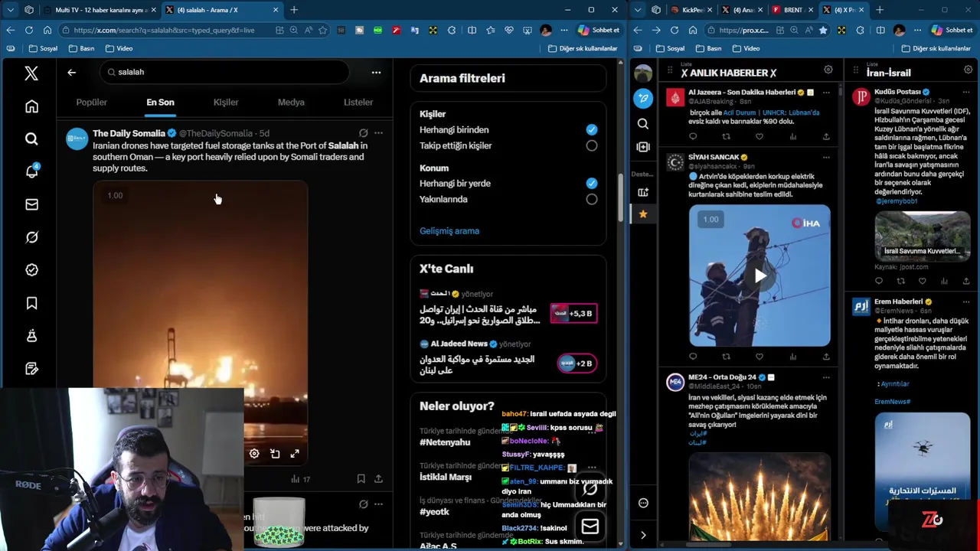Switch to Medya search tab
This screenshot has height=551, width=980.
point(291,102)
